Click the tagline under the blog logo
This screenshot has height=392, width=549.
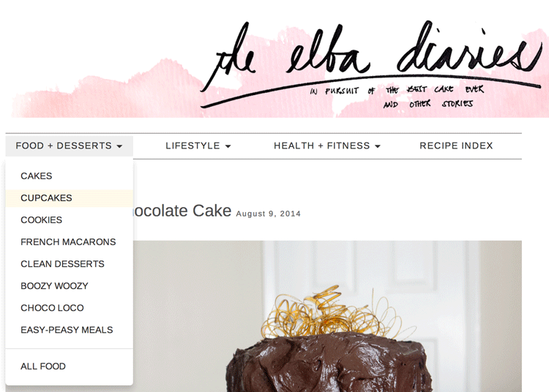(397, 97)
